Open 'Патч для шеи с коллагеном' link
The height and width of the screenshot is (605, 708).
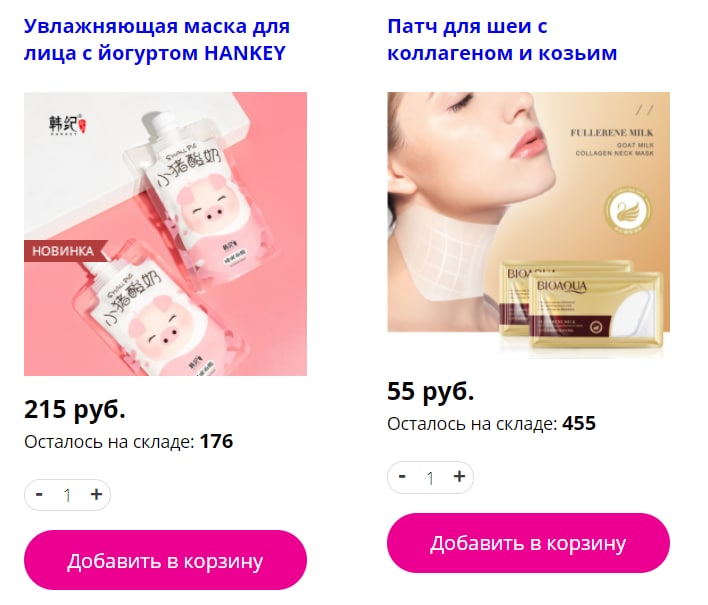pos(502,40)
